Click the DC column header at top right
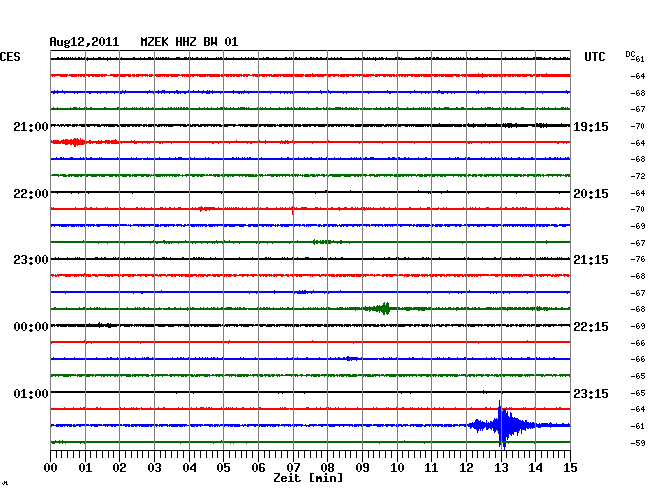Viewport: 650px width, 494px height. coord(630,53)
